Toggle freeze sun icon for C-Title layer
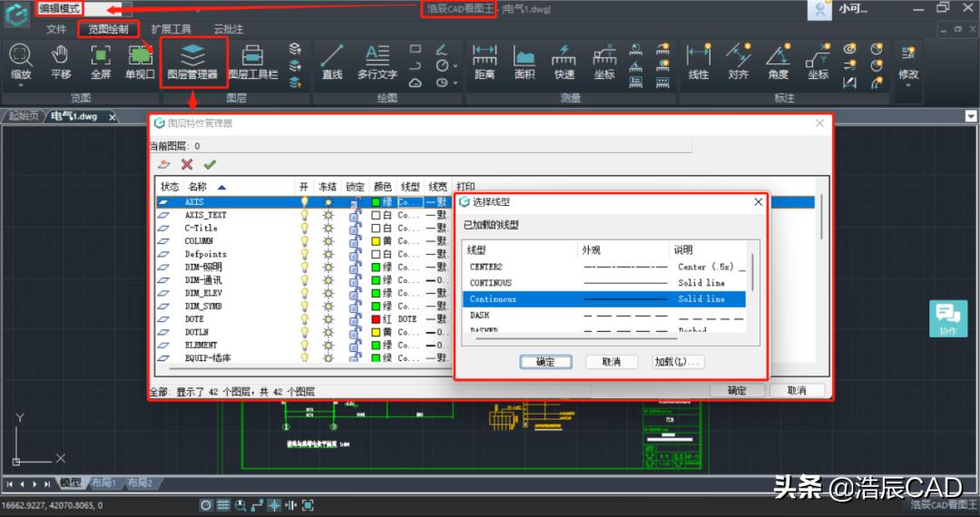The width and height of the screenshot is (980, 517). (x=328, y=229)
